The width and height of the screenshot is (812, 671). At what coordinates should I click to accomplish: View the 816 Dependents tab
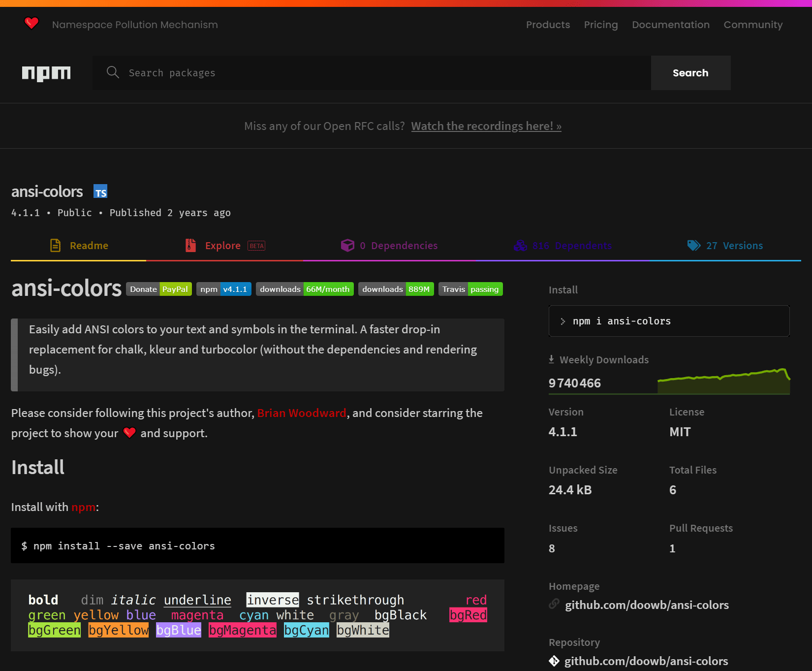(562, 246)
